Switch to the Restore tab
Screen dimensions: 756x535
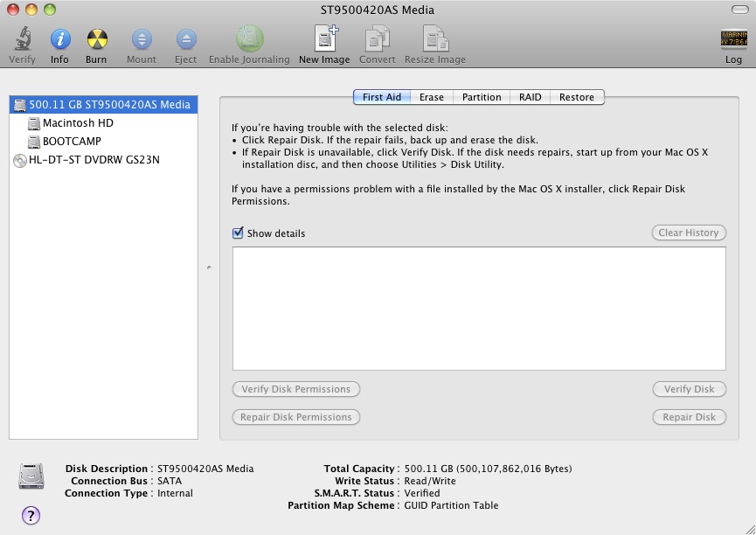577,97
